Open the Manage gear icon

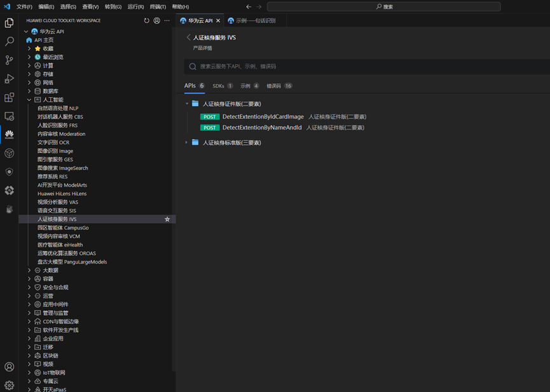coord(9,385)
